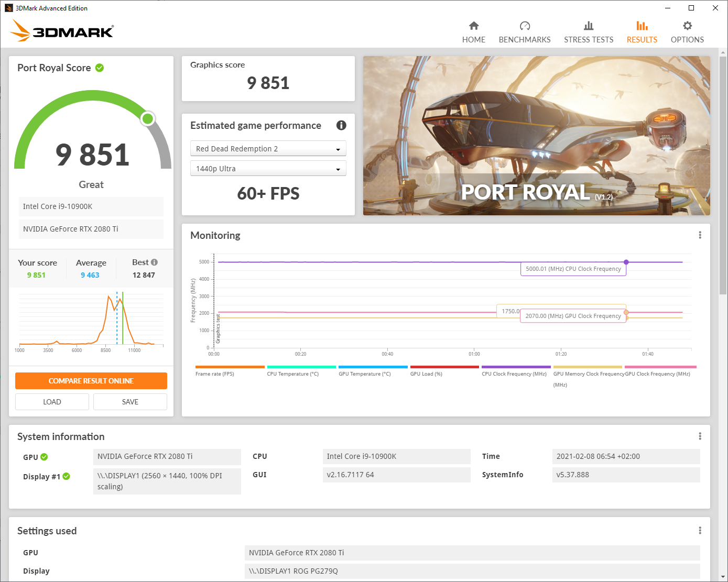Open Estimated game performance info icon
Viewport: 728px width, 582px height.
pyautogui.click(x=341, y=125)
